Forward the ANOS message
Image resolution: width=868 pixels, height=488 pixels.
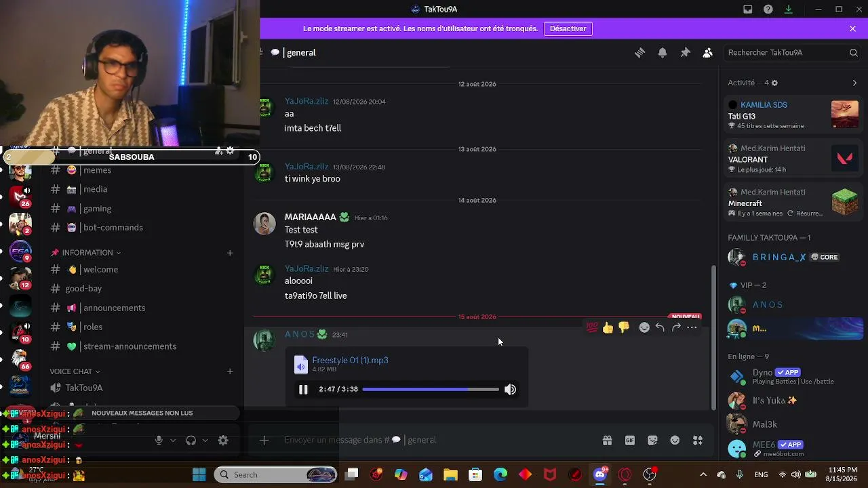tap(676, 327)
